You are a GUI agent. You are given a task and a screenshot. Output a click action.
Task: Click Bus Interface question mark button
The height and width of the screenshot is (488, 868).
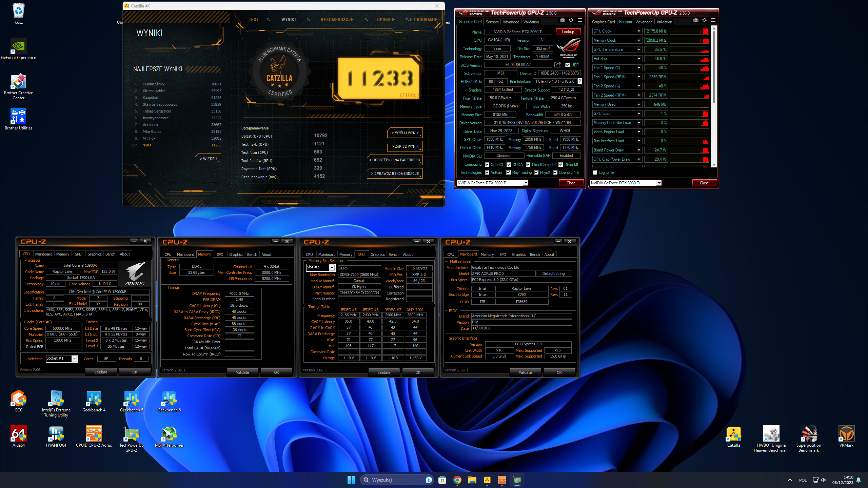click(x=579, y=81)
